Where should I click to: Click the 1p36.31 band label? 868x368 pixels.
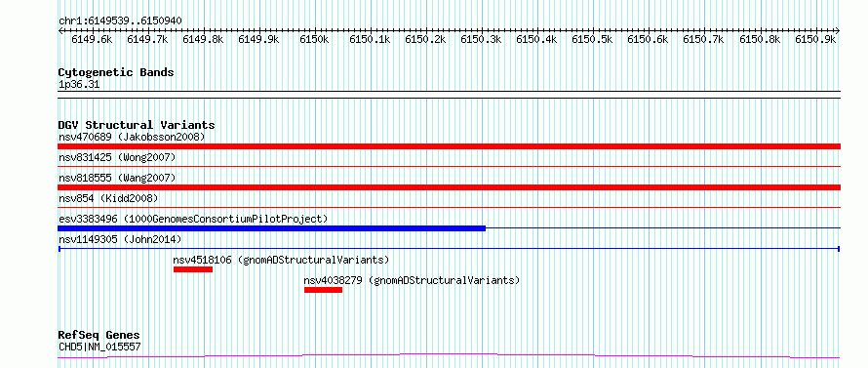[x=79, y=85]
